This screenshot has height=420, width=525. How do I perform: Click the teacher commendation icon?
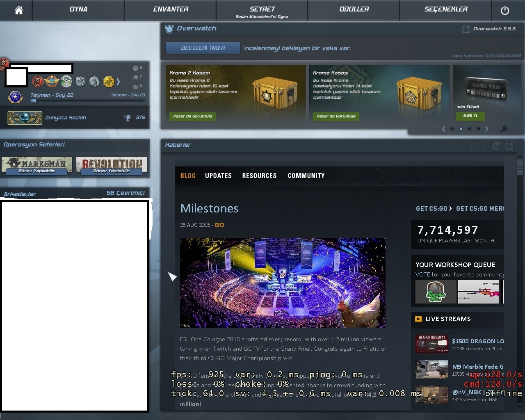pos(135,77)
